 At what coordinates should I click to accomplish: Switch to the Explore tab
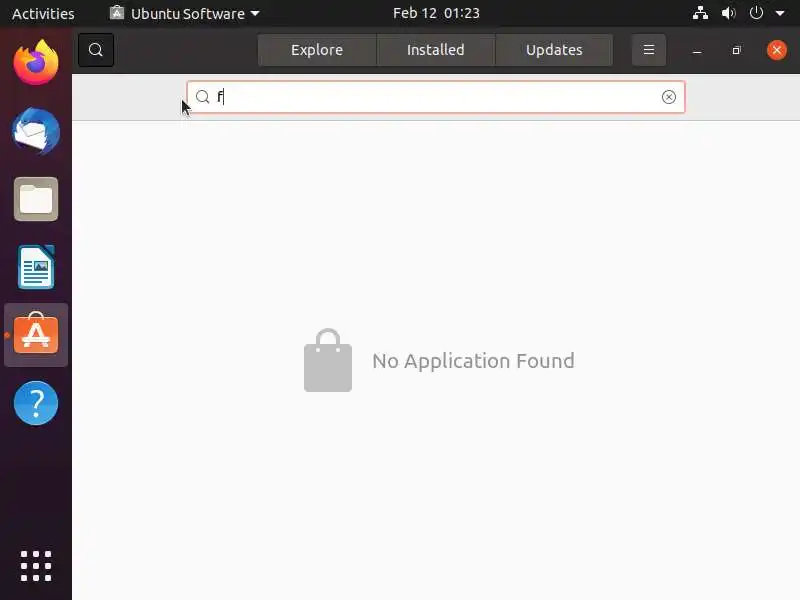(x=317, y=50)
